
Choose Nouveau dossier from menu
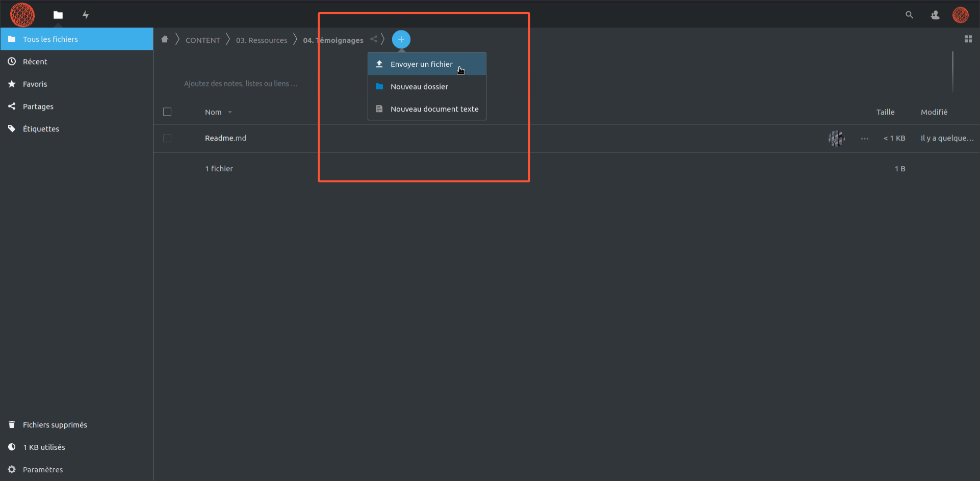419,87
